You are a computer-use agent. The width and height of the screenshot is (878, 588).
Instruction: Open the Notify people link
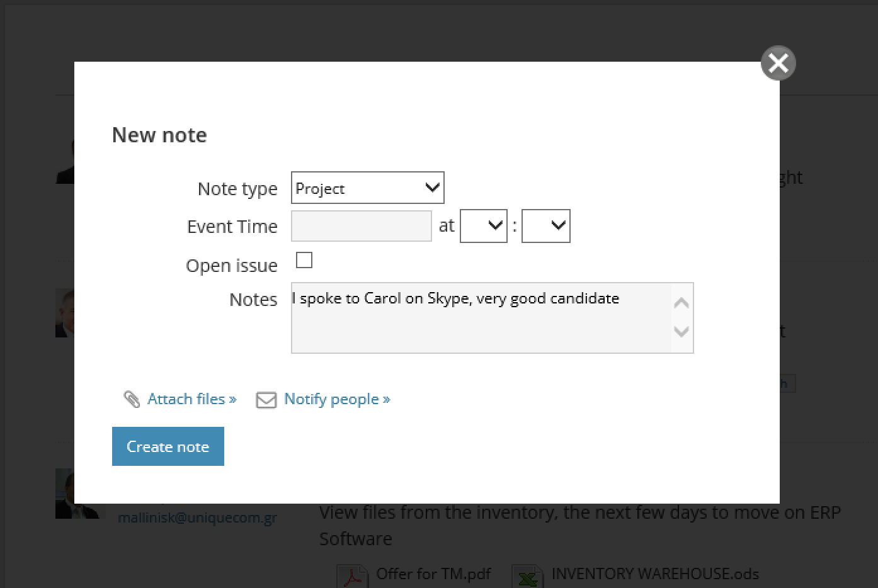click(x=337, y=399)
